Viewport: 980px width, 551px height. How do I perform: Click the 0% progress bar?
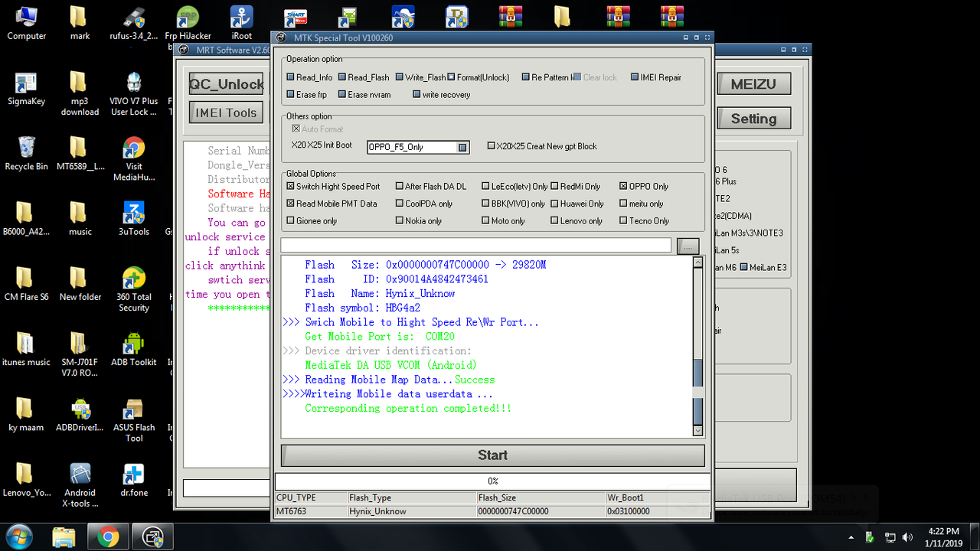(492, 481)
